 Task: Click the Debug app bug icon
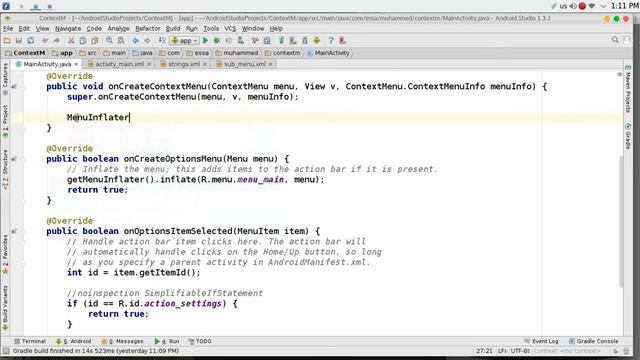(x=217, y=40)
